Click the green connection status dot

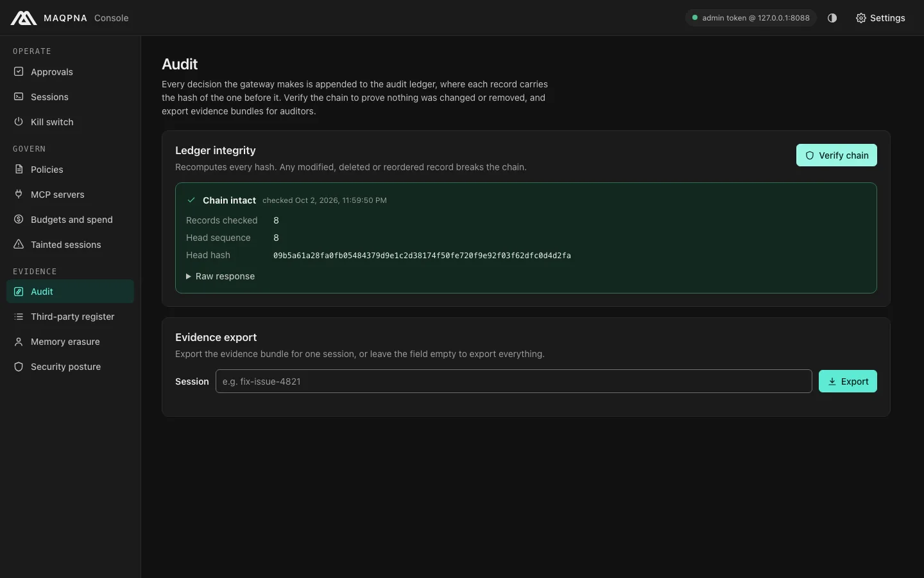click(x=695, y=18)
